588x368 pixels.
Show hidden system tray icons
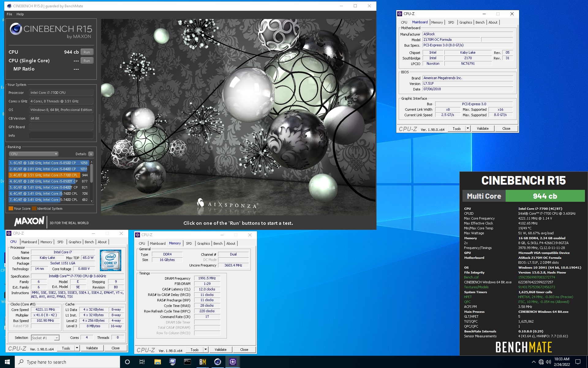point(534,362)
